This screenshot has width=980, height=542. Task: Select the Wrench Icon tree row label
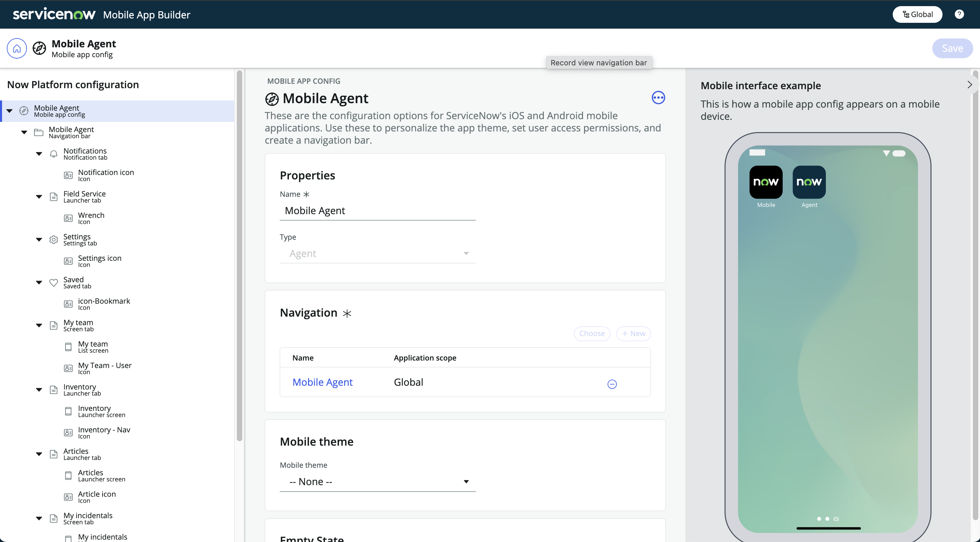point(91,218)
